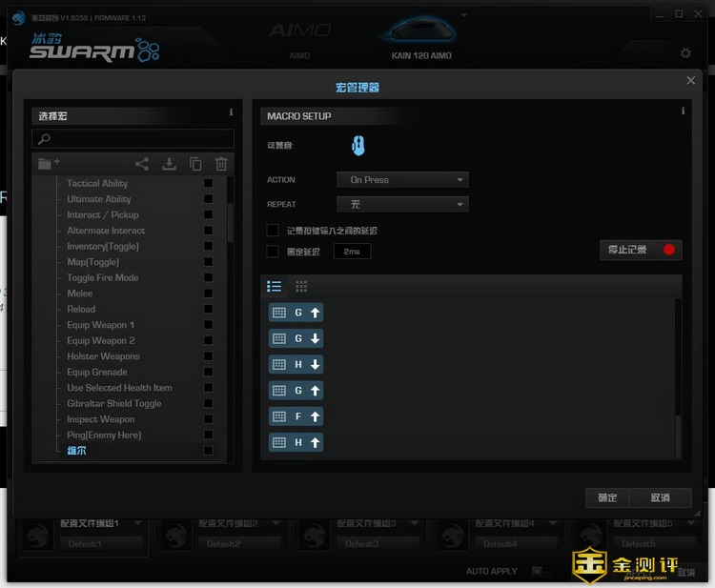Tick the checkbox next to Tactical Ability
The width and height of the screenshot is (715, 588).
tap(208, 184)
